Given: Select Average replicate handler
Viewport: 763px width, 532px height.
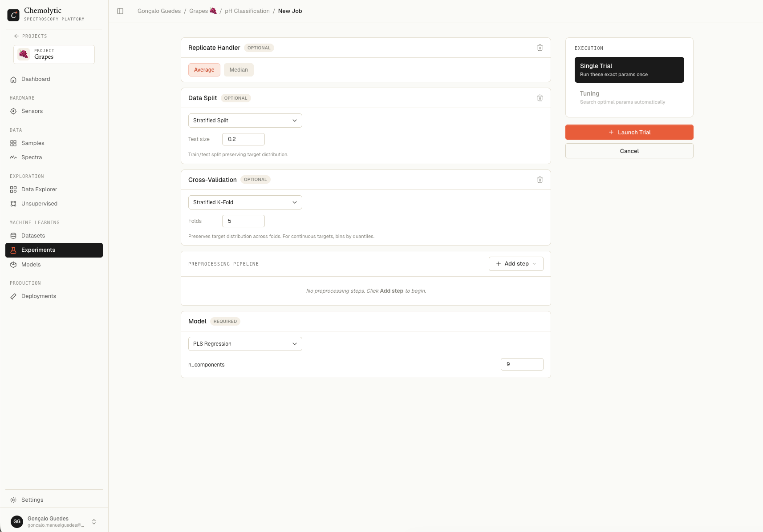Looking at the screenshot, I should pos(204,70).
